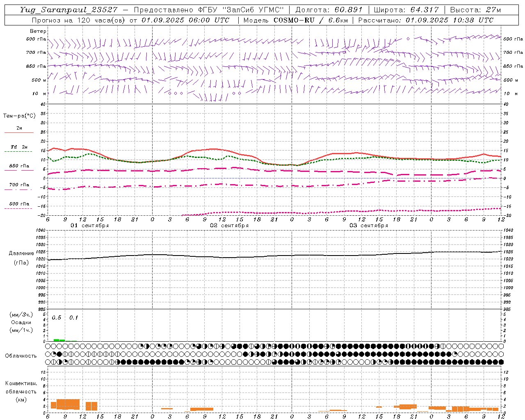This screenshot has width=525, height=420.
Task: Click the Широта: 64.317 value
Action: click(x=406, y=10)
